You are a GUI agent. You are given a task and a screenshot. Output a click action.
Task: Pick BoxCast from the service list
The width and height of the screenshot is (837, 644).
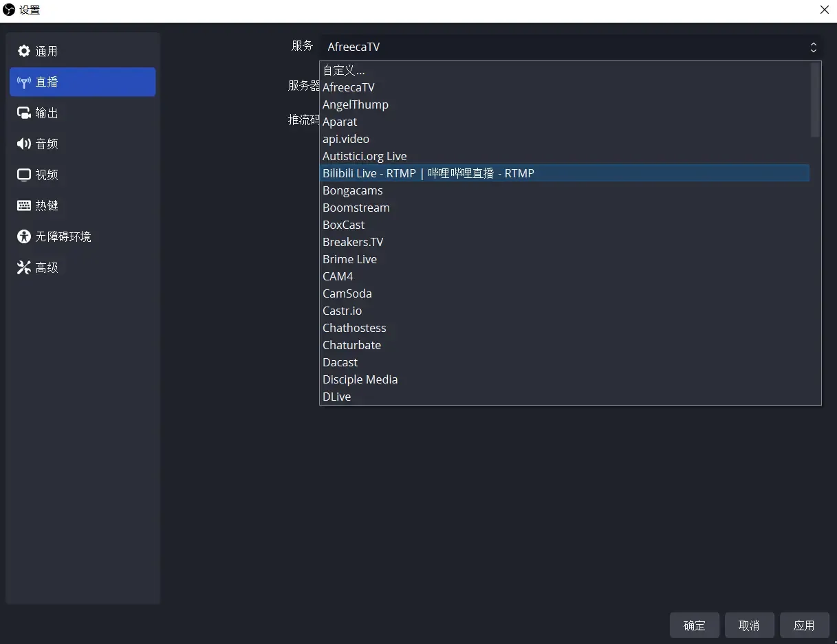coord(565,225)
